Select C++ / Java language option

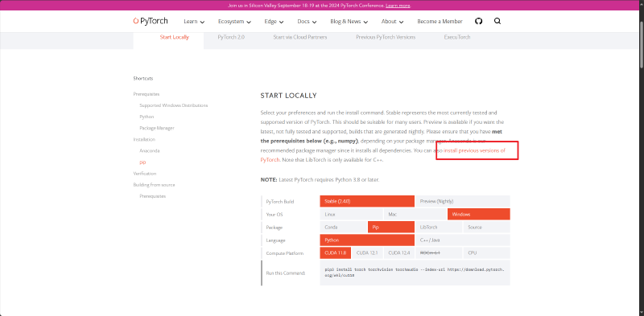coord(462,240)
